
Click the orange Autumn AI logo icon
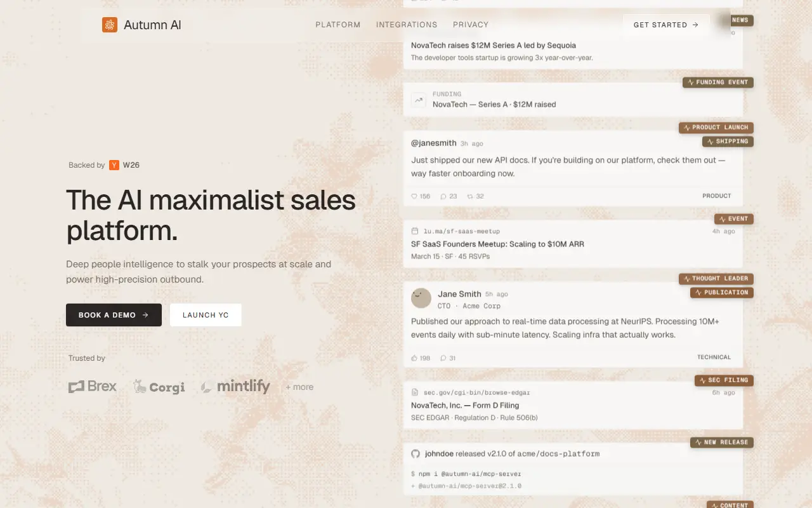pyautogui.click(x=110, y=25)
